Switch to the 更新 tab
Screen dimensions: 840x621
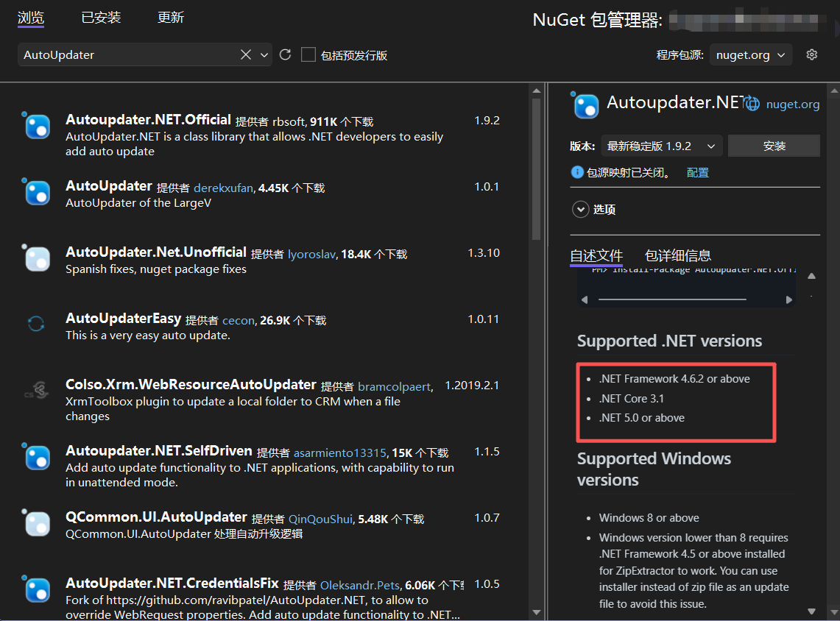tap(171, 18)
